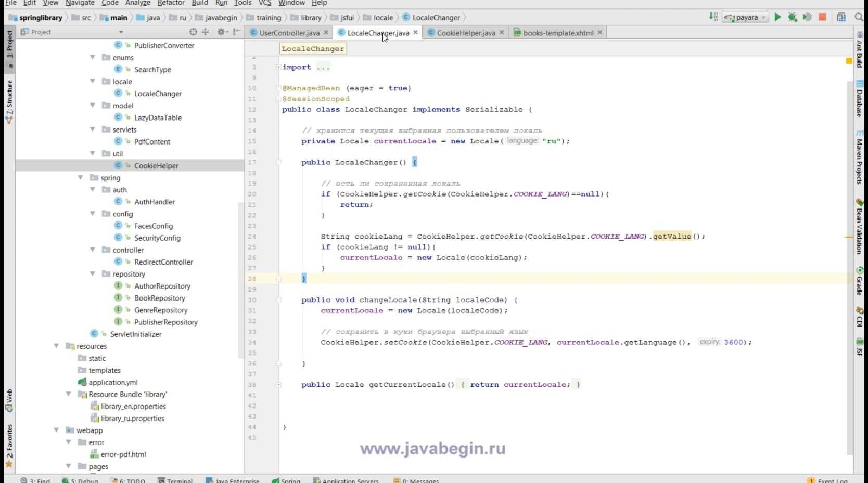
Task: Click getValue warning stripe mark on right gutter
Action: (x=849, y=237)
